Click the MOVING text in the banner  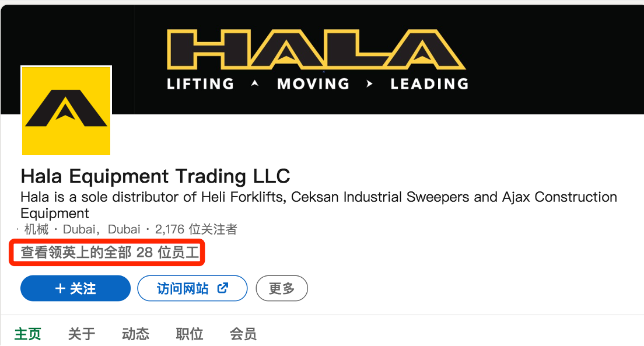click(313, 84)
